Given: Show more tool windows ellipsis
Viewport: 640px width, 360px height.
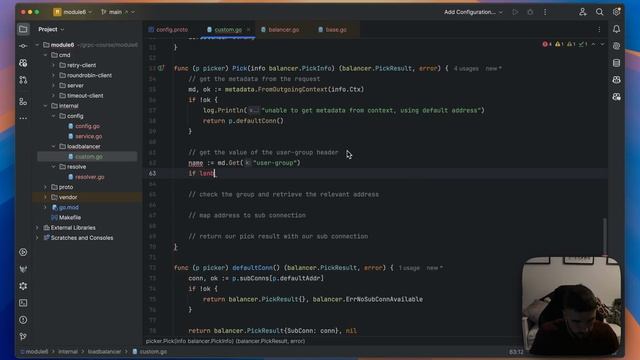Looking at the screenshot, I should pos(23,118).
